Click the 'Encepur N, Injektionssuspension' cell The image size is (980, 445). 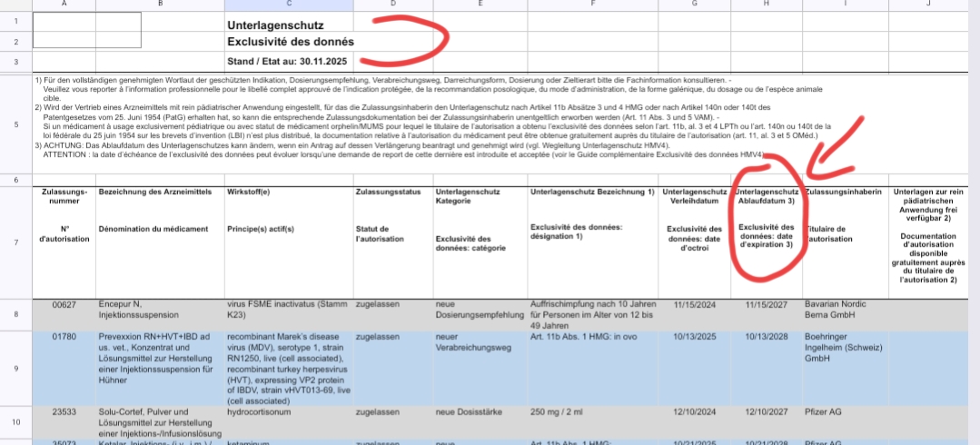click(161, 315)
